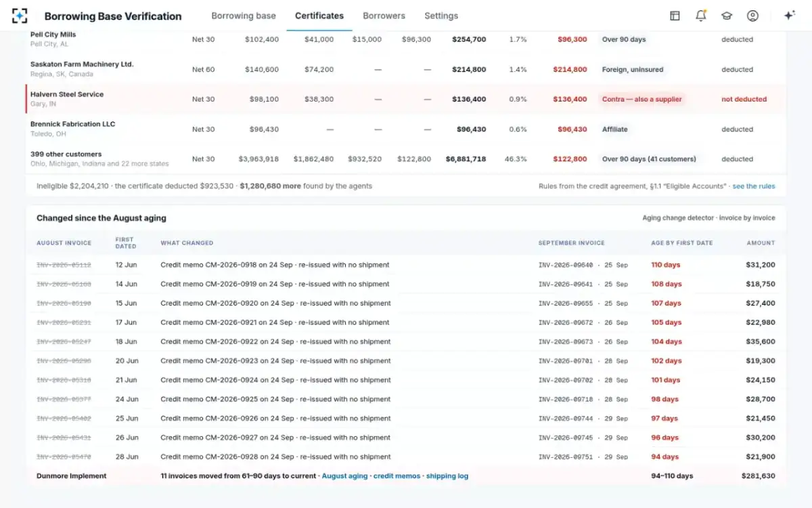The image size is (812, 508).
Task: Open the August aging link
Action: click(x=344, y=476)
